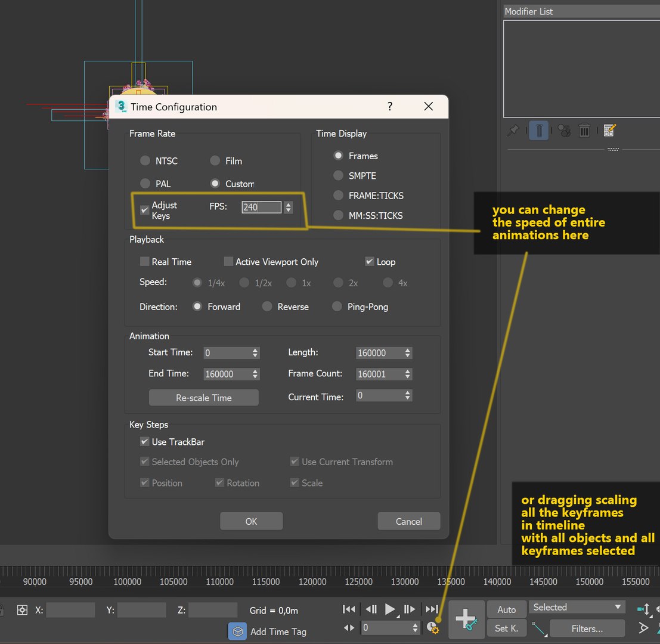
Task: Remove modifier using trash can icon
Action: 584,131
